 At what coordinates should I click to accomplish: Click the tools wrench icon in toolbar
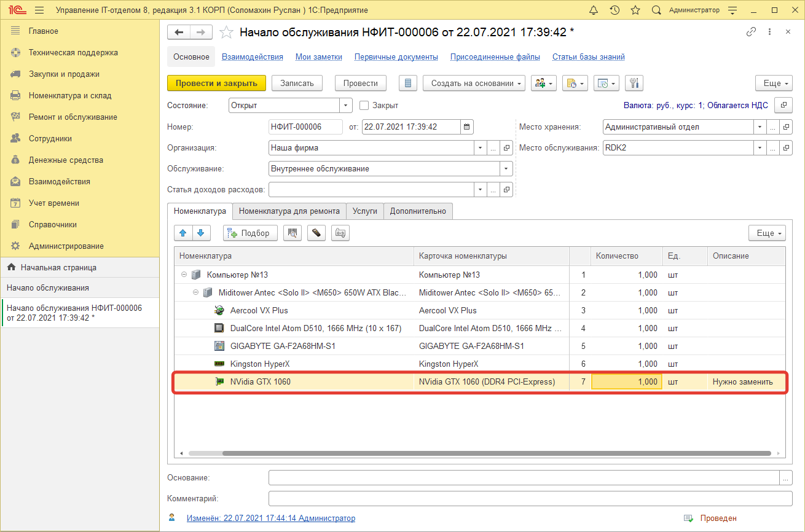[634, 83]
